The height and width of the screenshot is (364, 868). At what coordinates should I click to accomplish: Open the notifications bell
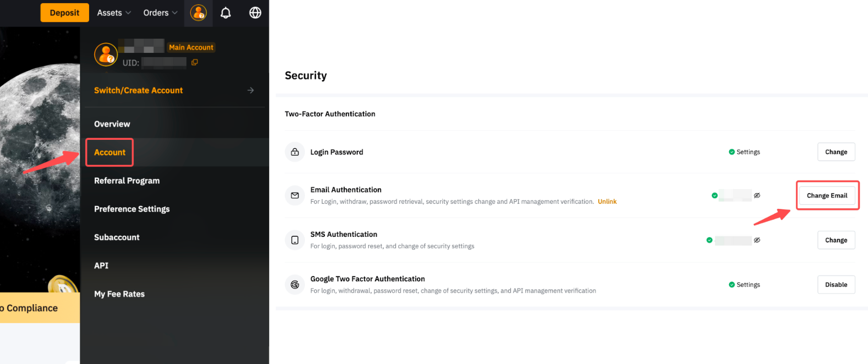[x=226, y=13]
